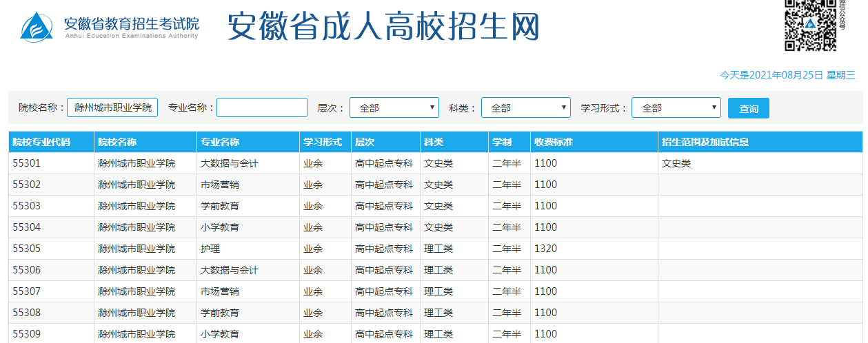
Task: Click the WeChat QR code image
Action: (x=810, y=25)
